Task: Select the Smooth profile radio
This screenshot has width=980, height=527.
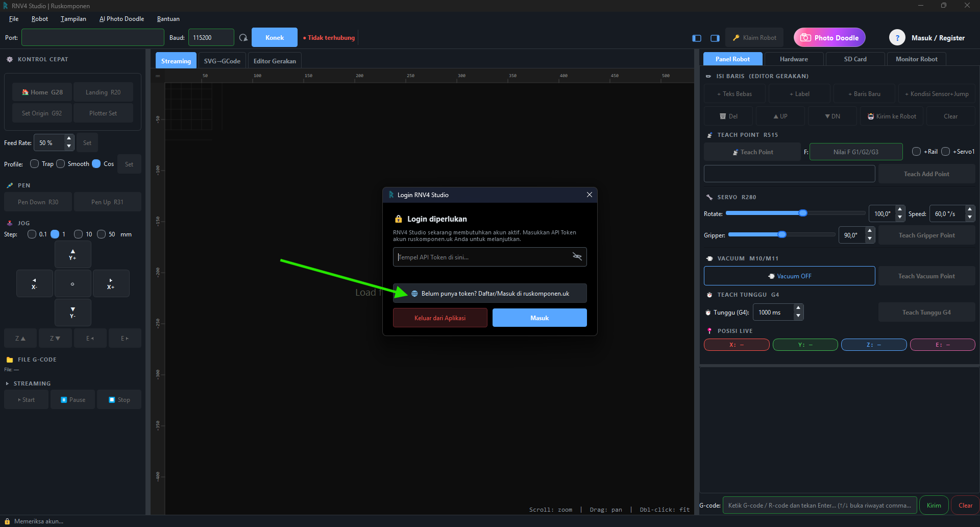Action: pyautogui.click(x=61, y=164)
